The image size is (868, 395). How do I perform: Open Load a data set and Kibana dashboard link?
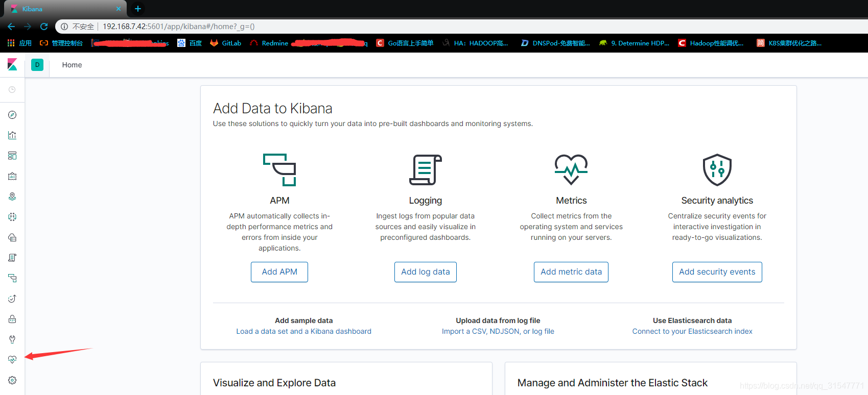point(304,331)
